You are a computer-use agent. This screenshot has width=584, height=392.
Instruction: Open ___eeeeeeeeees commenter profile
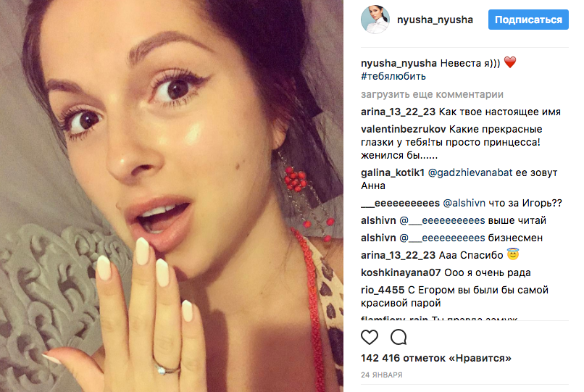point(400,203)
